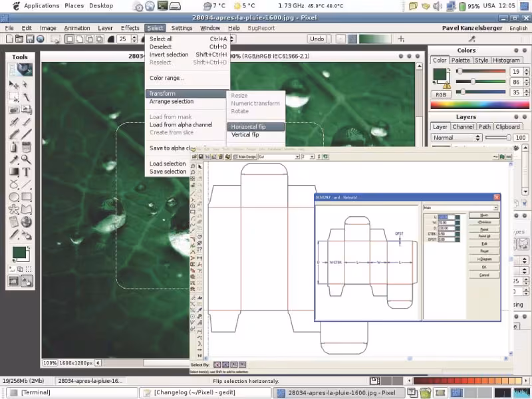Open the Effects menu

(x=130, y=28)
